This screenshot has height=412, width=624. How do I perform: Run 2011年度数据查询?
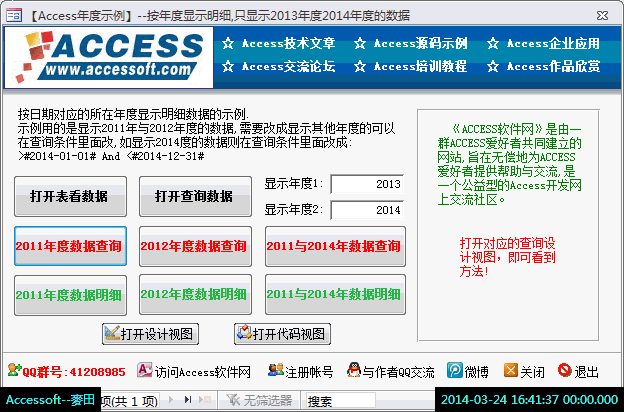pos(70,246)
